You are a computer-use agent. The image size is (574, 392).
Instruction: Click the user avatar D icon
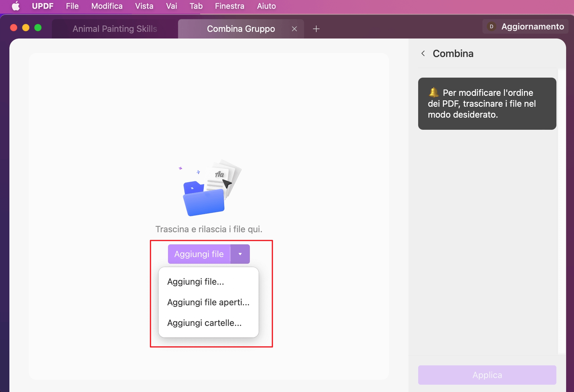492,27
